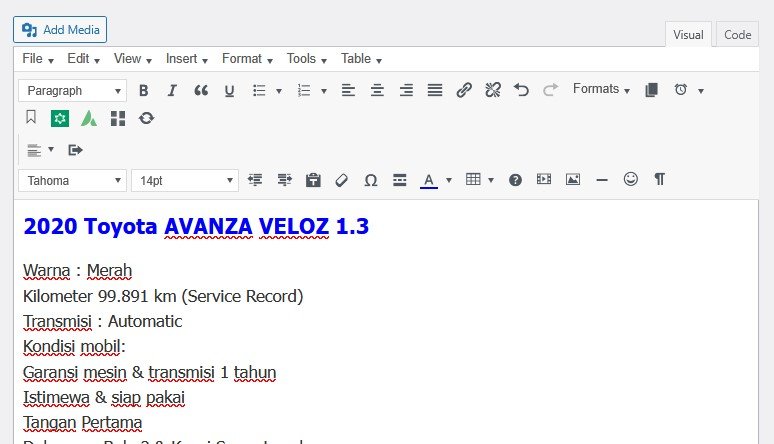Open the 14pt font size dropdown

[185, 180]
